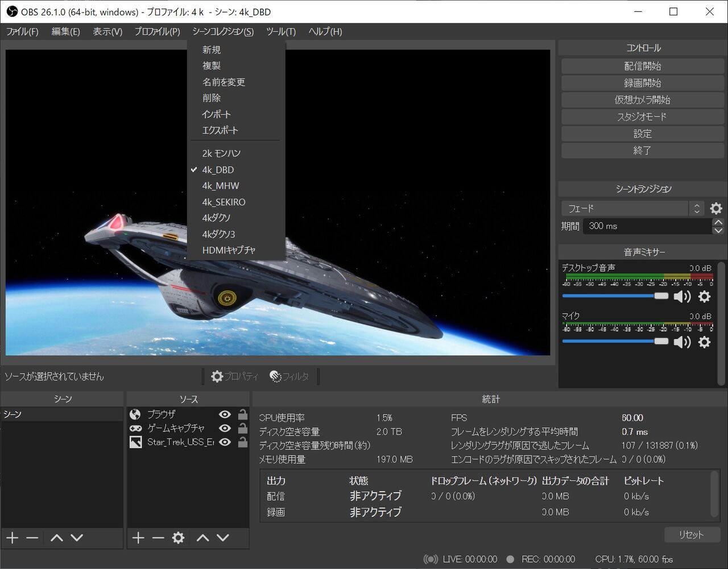
Task: Open the 編集(E) menu
Action: click(66, 32)
